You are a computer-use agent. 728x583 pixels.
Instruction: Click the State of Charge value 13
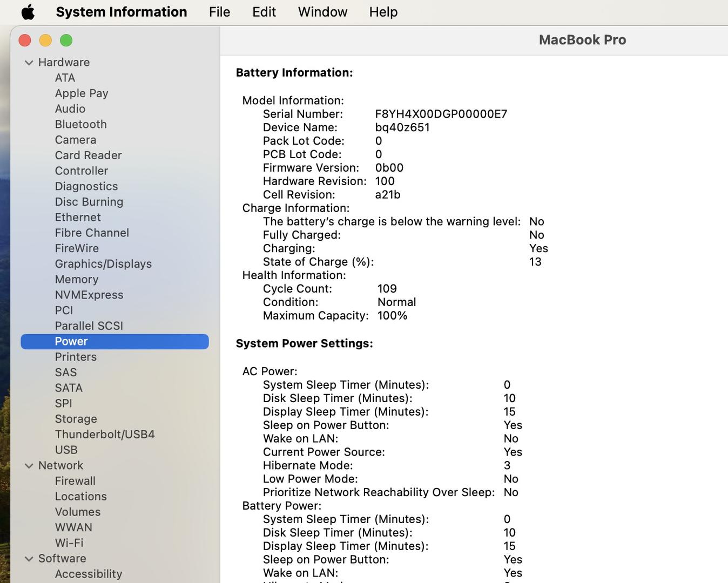[535, 262]
